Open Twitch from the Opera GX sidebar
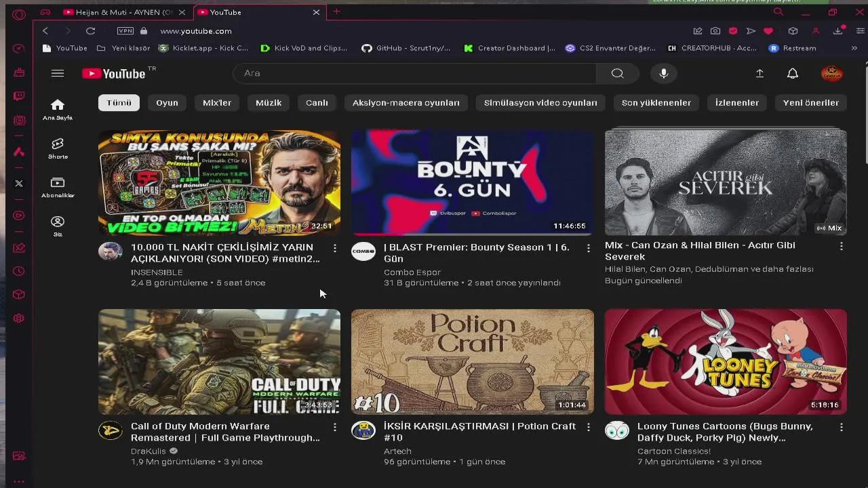 click(x=18, y=96)
